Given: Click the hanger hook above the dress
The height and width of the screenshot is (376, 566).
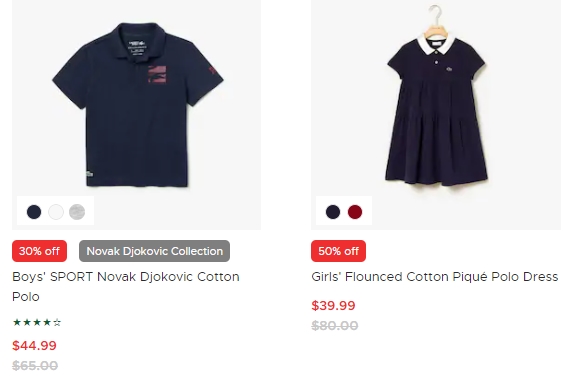Looking at the screenshot, I should (435, 14).
